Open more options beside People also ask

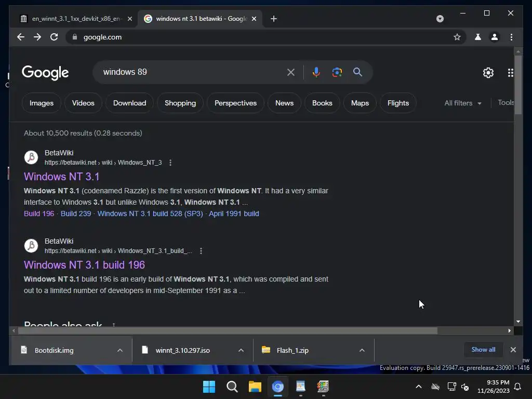click(x=114, y=325)
